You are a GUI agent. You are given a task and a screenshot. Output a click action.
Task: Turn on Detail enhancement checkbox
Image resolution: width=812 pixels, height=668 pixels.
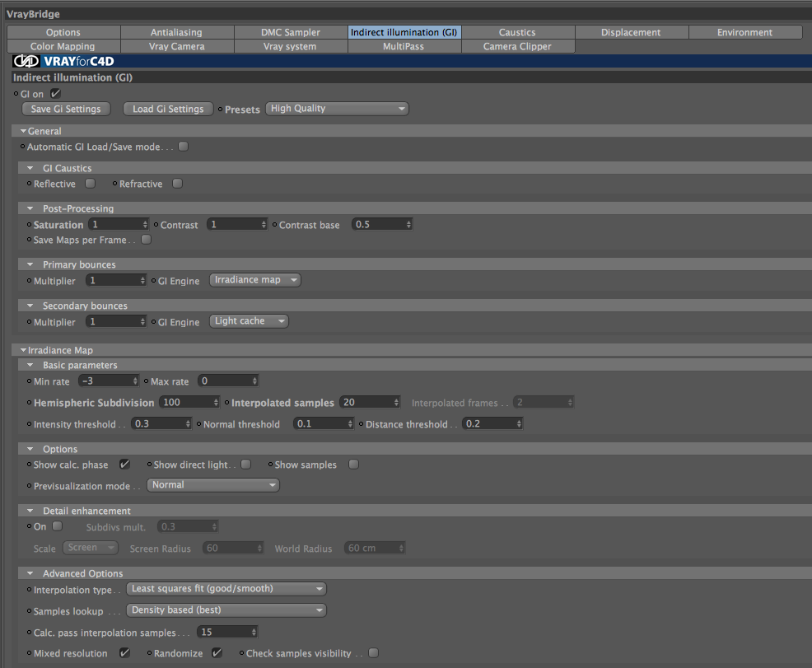point(58,526)
